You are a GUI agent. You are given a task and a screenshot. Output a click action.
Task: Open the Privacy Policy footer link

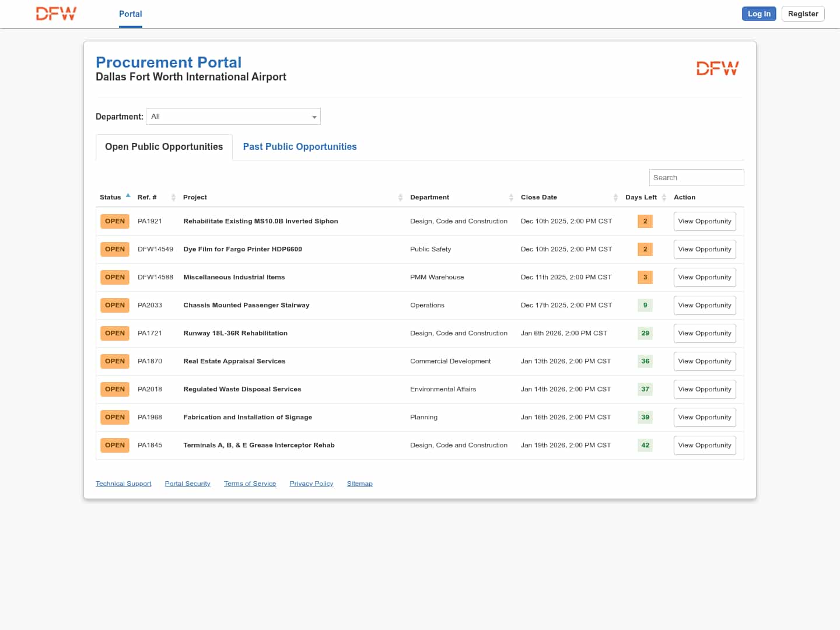point(311,484)
